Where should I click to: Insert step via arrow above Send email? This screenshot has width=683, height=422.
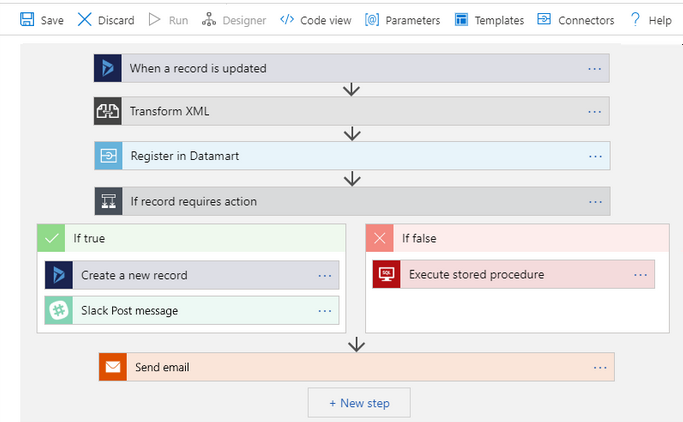coord(356,344)
